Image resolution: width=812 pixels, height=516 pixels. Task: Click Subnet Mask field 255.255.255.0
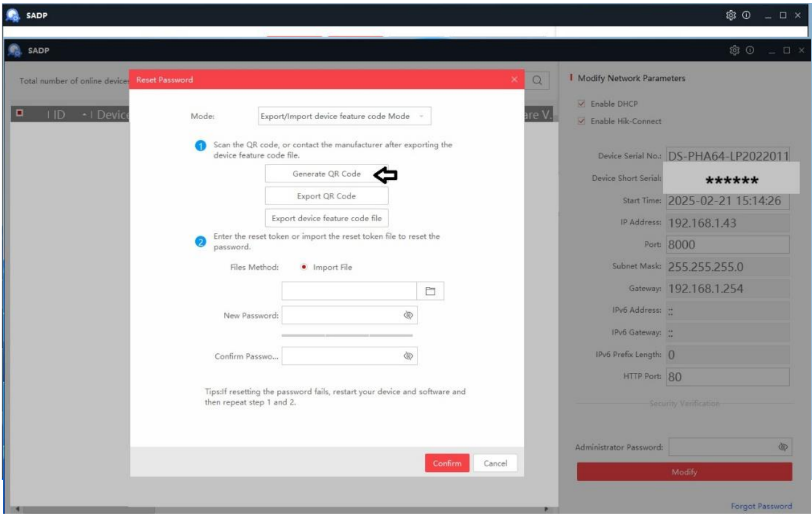(x=728, y=267)
